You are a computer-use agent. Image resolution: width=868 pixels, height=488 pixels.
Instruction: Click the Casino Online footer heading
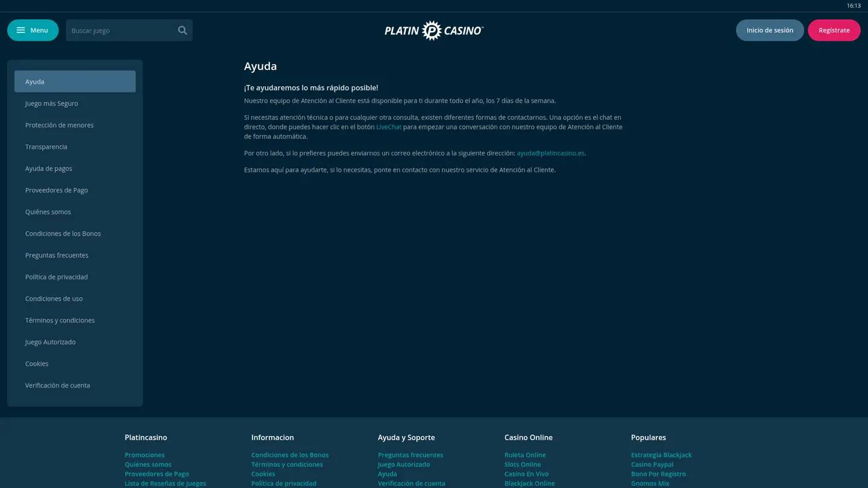coord(529,437)
